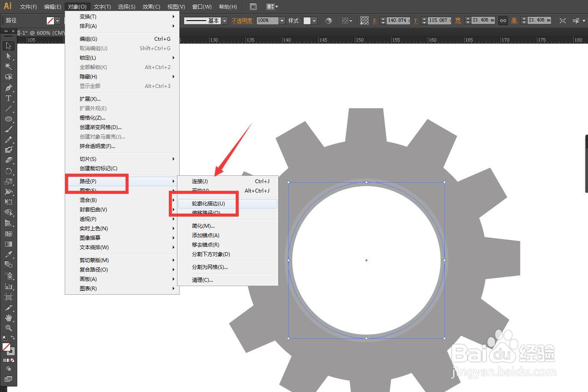Open the 文件(F) menu

(28, 6)
